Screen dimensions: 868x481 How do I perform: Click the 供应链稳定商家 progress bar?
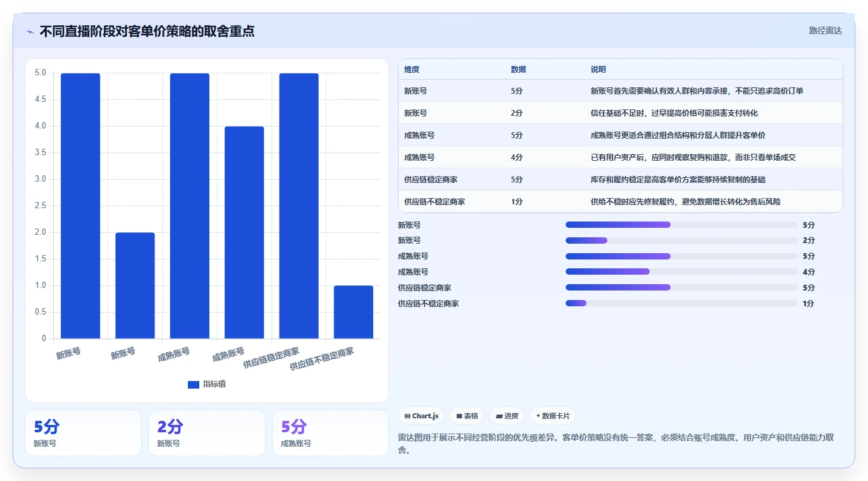tap(681, 287)
